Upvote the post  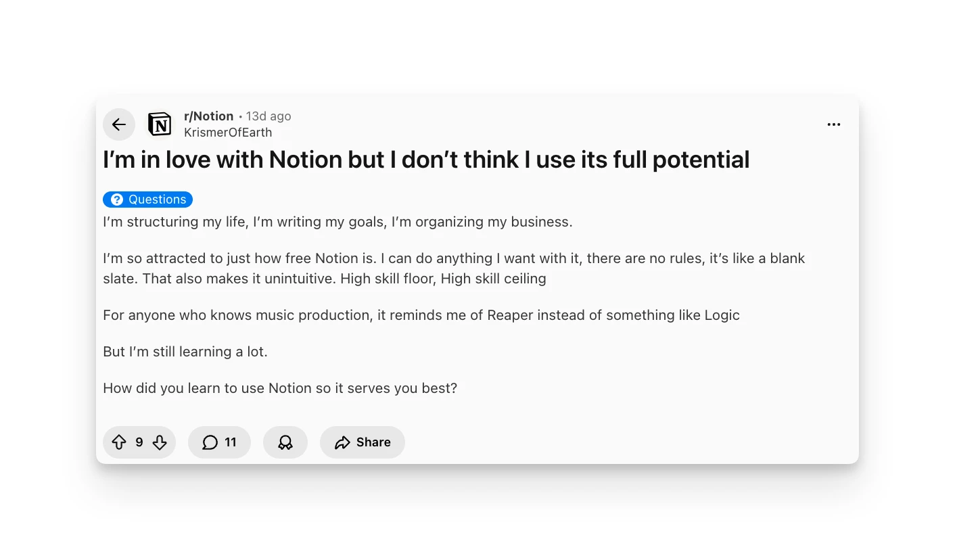(x=119, y=442)
